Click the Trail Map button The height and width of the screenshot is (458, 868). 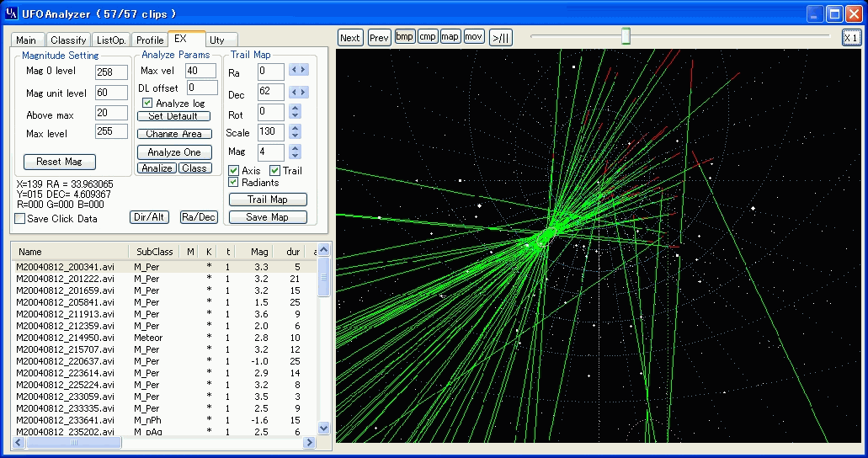tap(268, 200)
